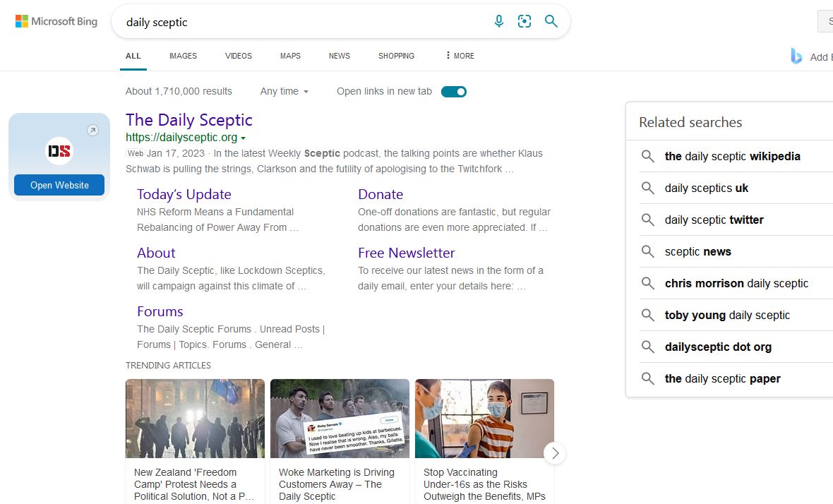Click the Open Website button
This screenshot has width=833, height=504.
[x=59, y=185]
